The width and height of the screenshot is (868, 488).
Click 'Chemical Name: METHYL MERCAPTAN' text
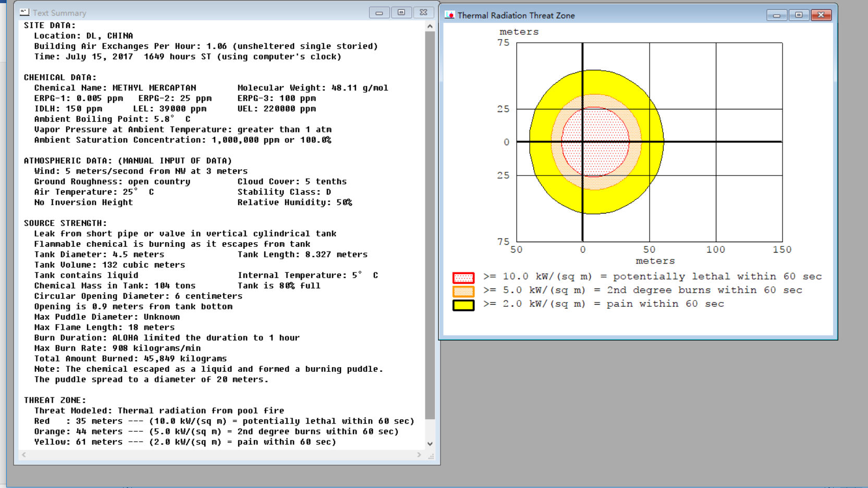point(115,87)
